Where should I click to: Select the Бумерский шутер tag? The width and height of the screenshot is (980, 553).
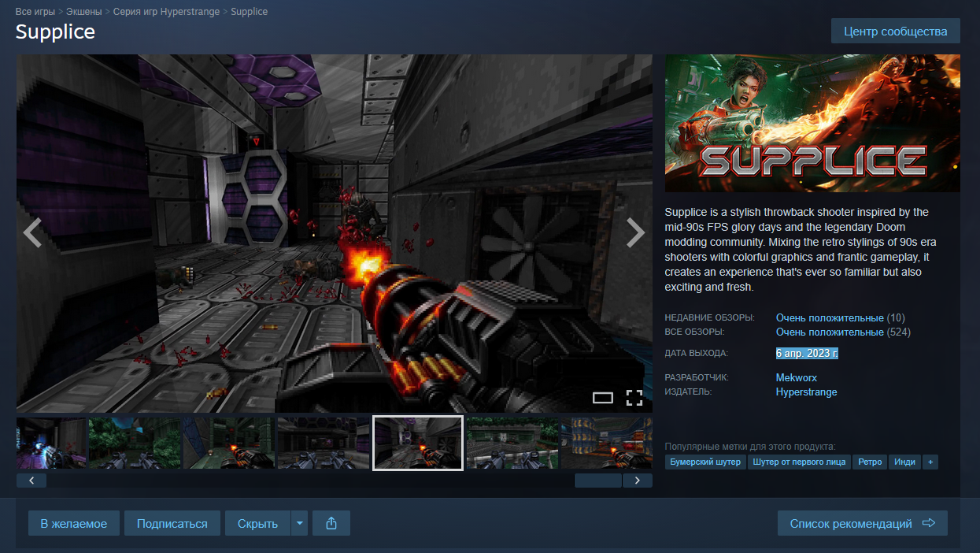click(x=705, y=462)
